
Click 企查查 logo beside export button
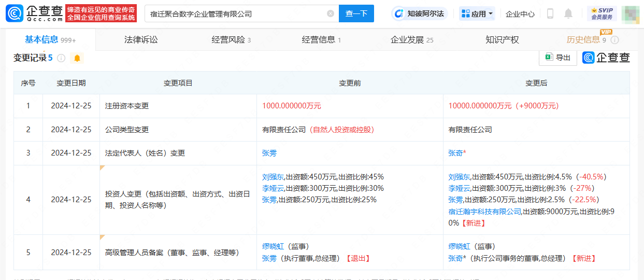tap(606, 58)
